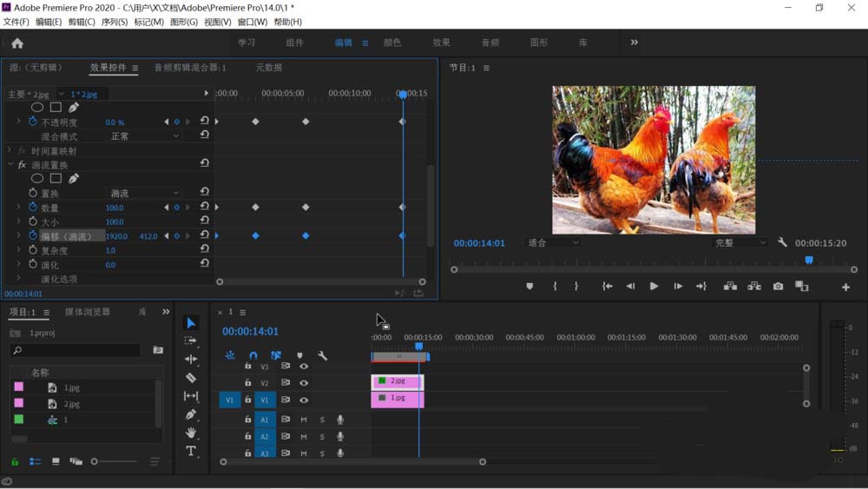The height and width of the screenshot is (489, 868).
Task: Select the Type tool
Action: (x=191, y=451)
